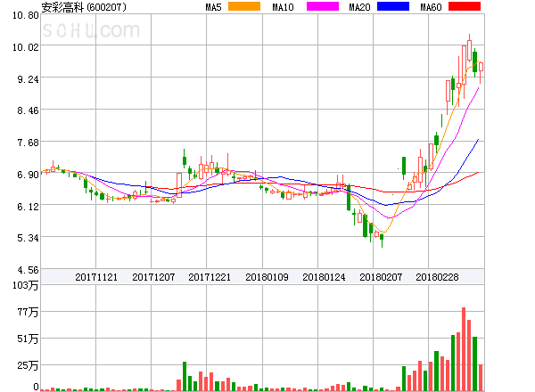Click the 6.90 price axis label

[x=28, y=175]
